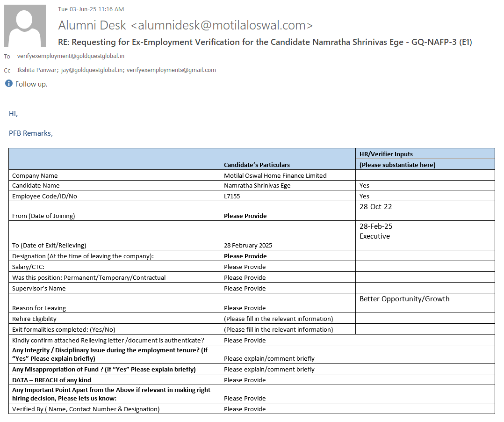Click Motilal Oswal Home Finance Limited cell

click(x=275, y=175)
